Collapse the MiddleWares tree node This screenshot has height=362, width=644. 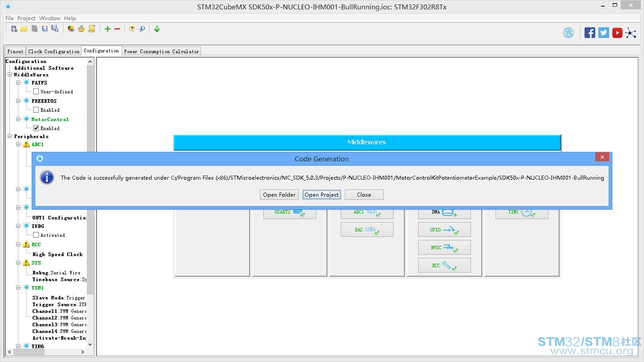pos(10,75)
